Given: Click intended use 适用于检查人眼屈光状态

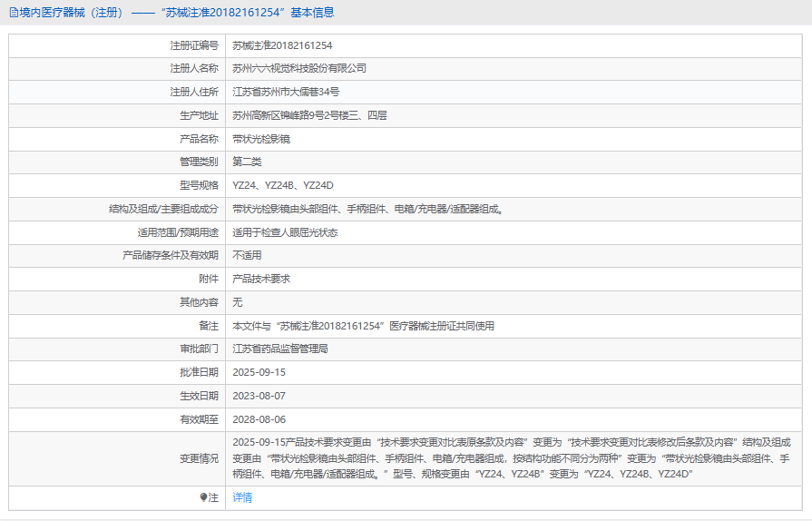Looking at the screenshot, I should pos(286,232).
